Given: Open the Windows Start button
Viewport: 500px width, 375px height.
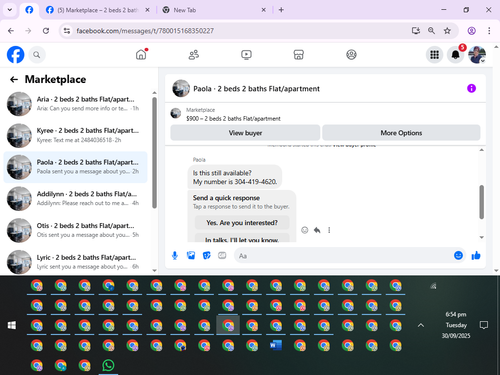Looking at the screenshot, I should coord(12,325).
